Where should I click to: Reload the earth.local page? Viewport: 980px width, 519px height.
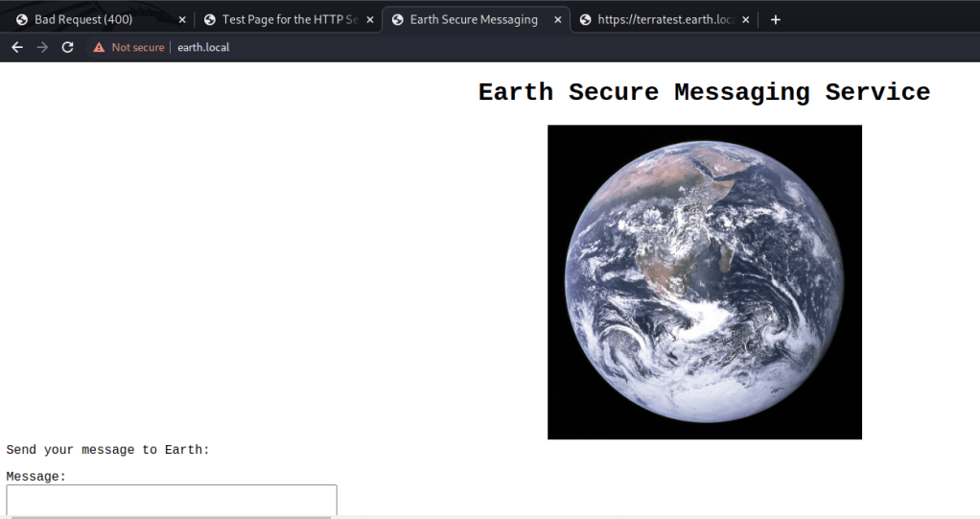coord(67,47)
